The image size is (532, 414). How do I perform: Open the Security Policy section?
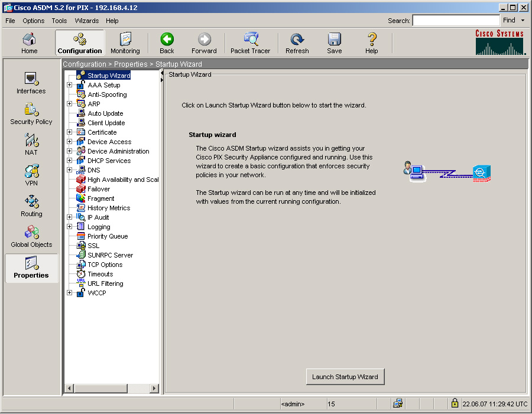click(31, 114)
